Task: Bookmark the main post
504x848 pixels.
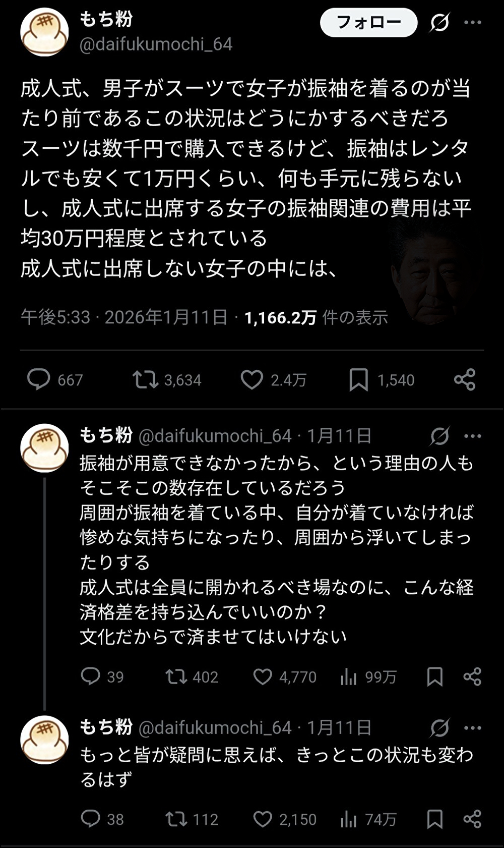Action: click(x=358, y=379)
